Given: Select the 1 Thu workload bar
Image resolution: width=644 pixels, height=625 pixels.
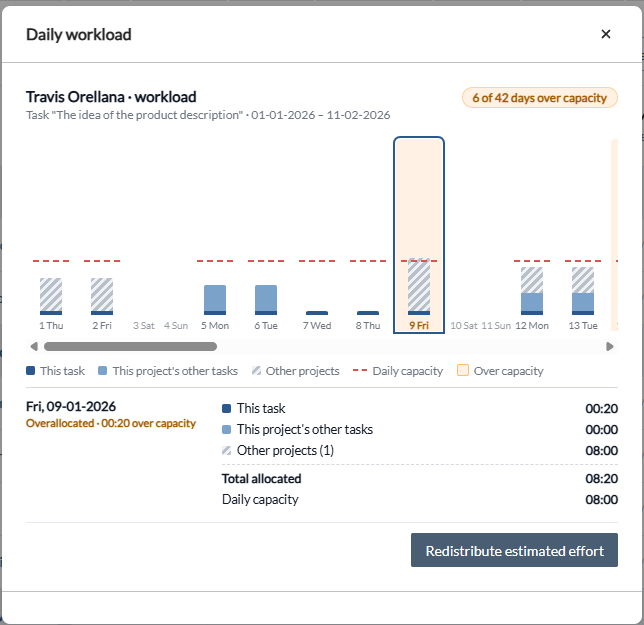Looking at the screenshot, I should 51,296.
